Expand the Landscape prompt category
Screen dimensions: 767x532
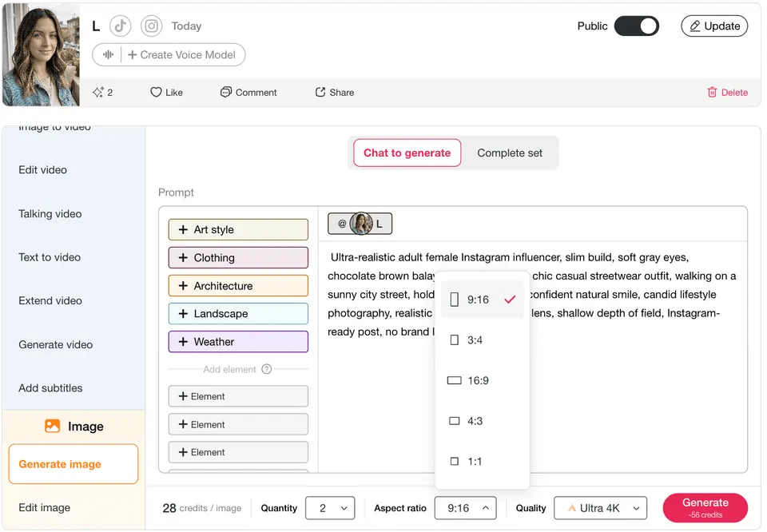click(x=238, y=313)
